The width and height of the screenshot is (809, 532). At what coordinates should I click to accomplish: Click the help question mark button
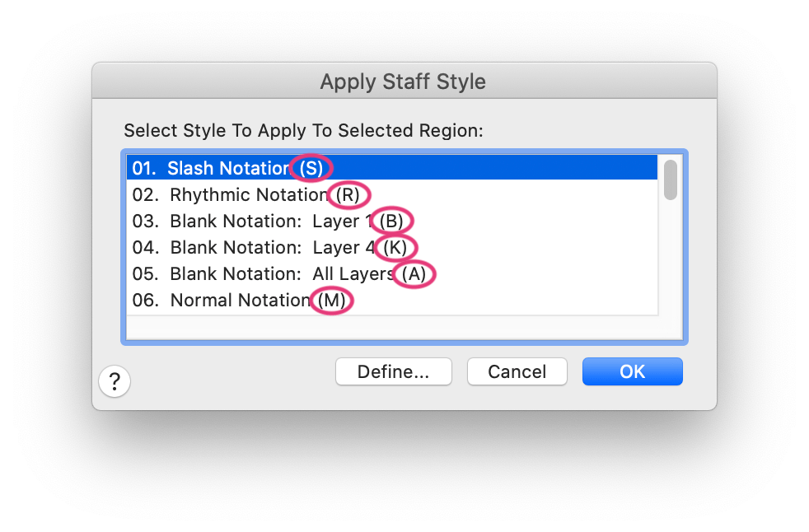coord(115,381)
